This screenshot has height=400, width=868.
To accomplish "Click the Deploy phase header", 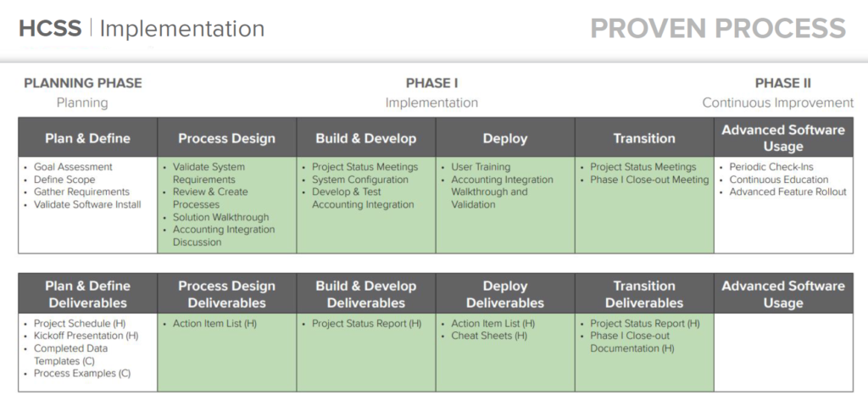I will [x=504, y=138].
